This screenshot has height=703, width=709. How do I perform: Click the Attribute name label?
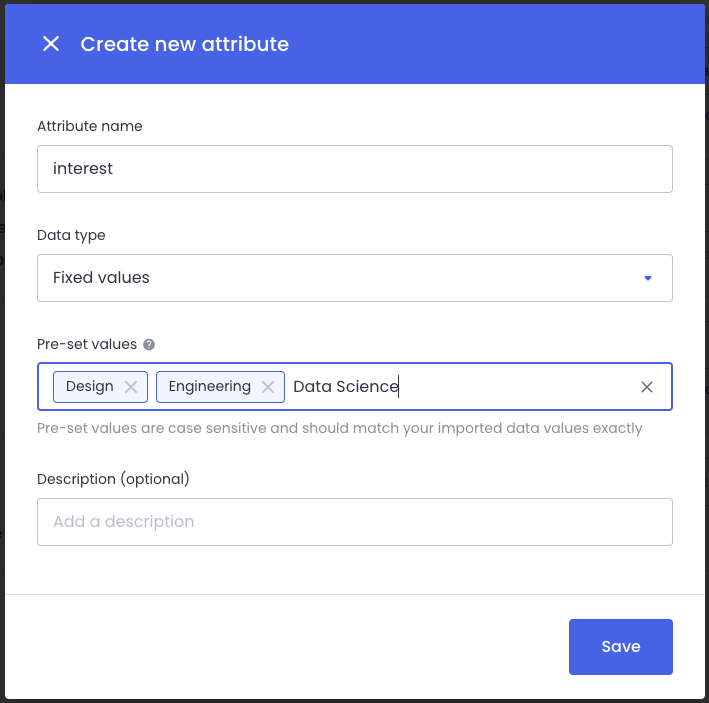90,126
